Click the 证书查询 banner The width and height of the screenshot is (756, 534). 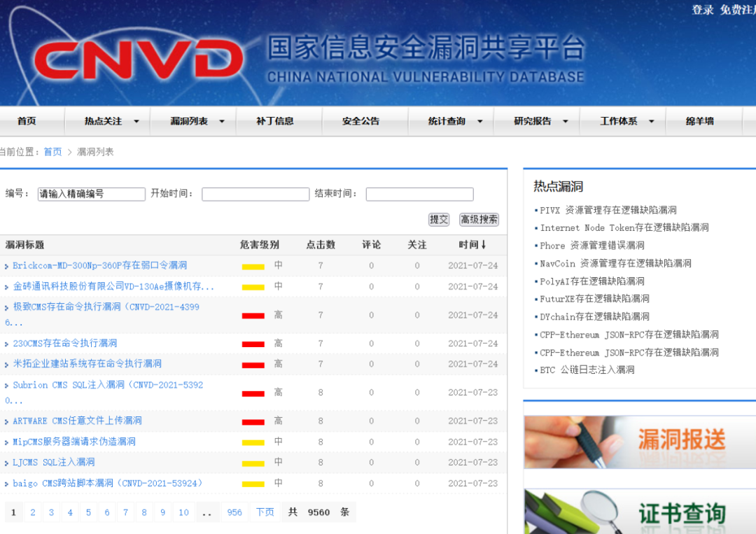tap(640, 512)
